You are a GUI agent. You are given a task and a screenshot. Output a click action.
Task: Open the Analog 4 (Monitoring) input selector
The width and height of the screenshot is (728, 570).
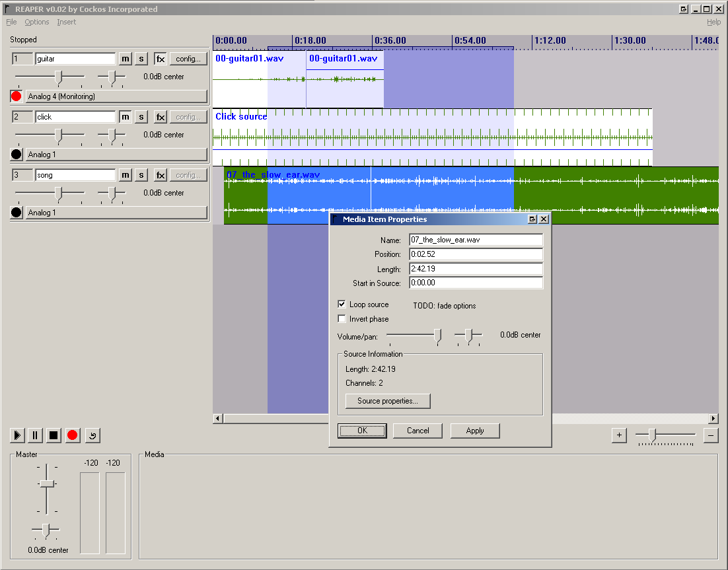pyautogui.click(x=116, y=96)
